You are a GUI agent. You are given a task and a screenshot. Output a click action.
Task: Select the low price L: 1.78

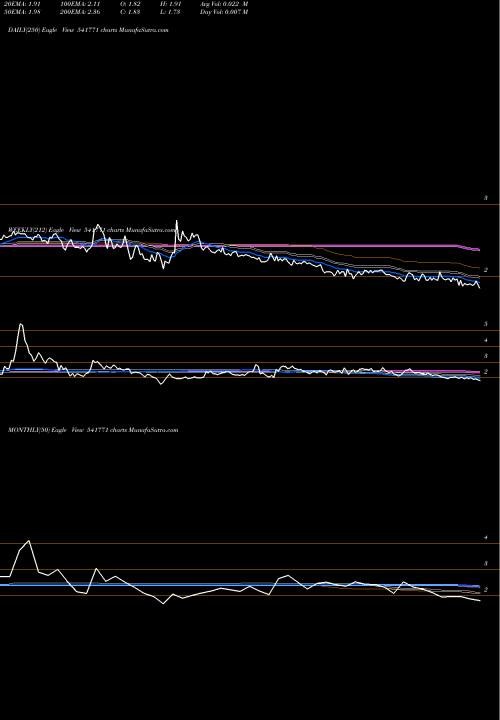tap(170, 12)
